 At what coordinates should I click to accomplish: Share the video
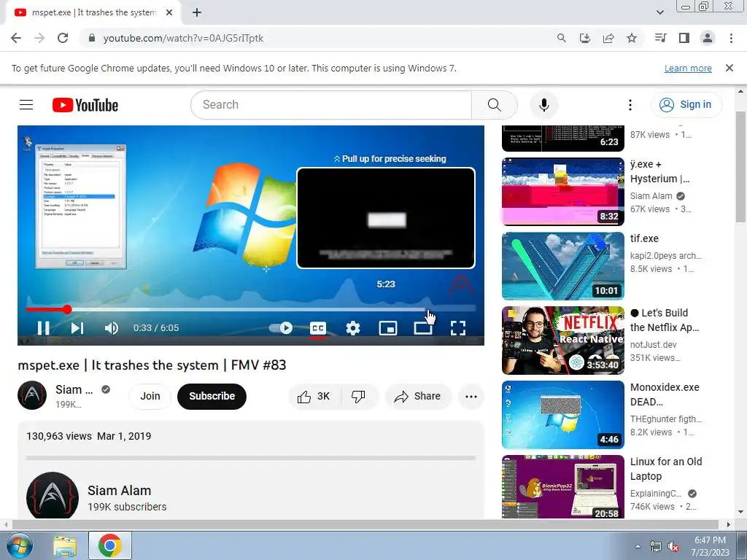click(x=418, y=396)
